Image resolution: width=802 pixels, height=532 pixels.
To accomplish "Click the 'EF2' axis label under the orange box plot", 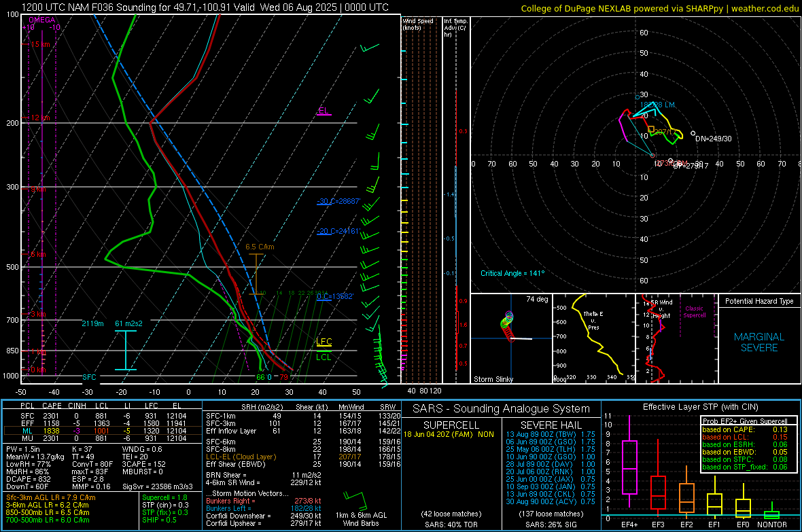I will [686, 525].
